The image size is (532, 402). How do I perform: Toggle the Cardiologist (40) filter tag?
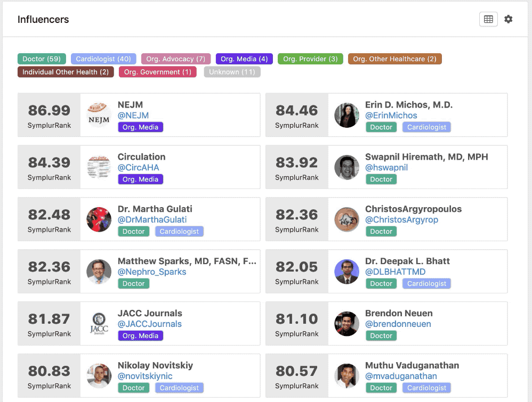[x=103, y=59]
